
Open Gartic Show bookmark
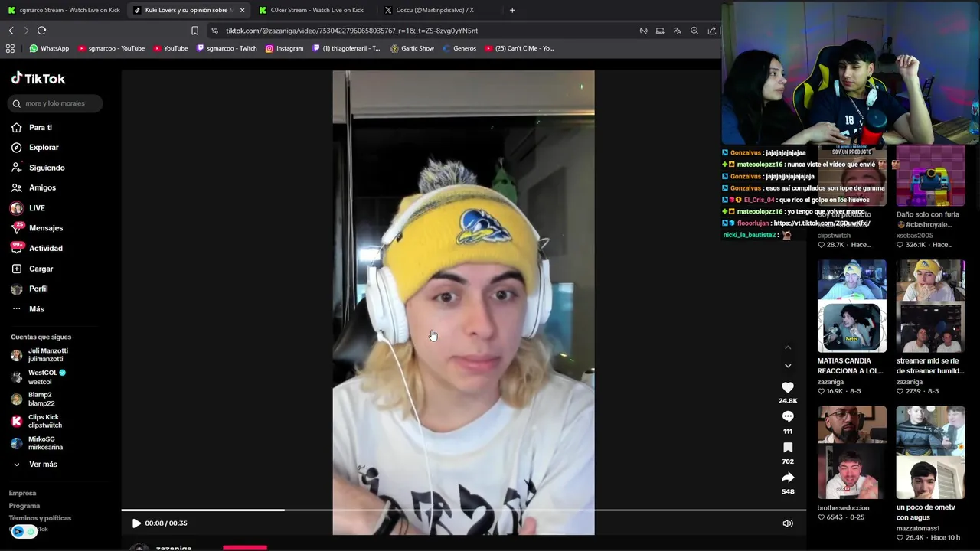coord(412,48)
